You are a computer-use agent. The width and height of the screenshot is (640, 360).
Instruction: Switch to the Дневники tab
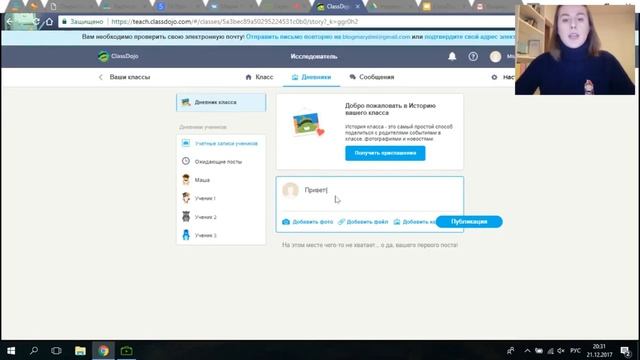tap(311, 77)
